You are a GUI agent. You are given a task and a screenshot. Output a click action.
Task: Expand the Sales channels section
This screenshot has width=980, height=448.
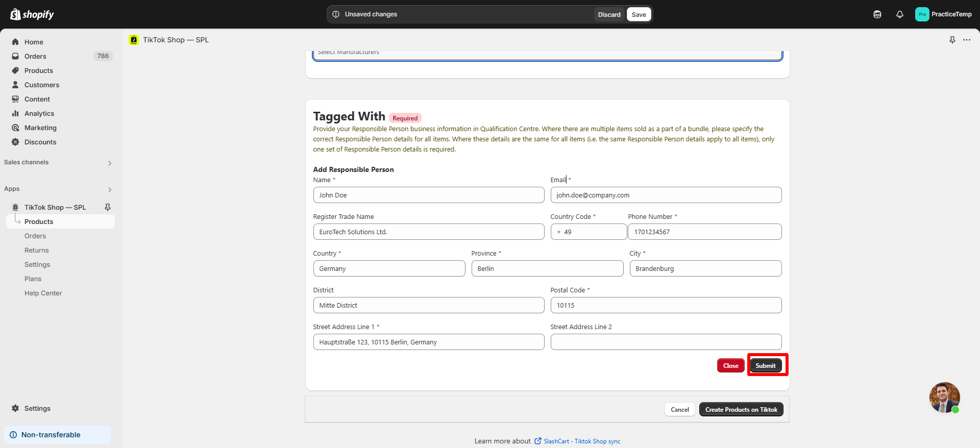point(109,163)
